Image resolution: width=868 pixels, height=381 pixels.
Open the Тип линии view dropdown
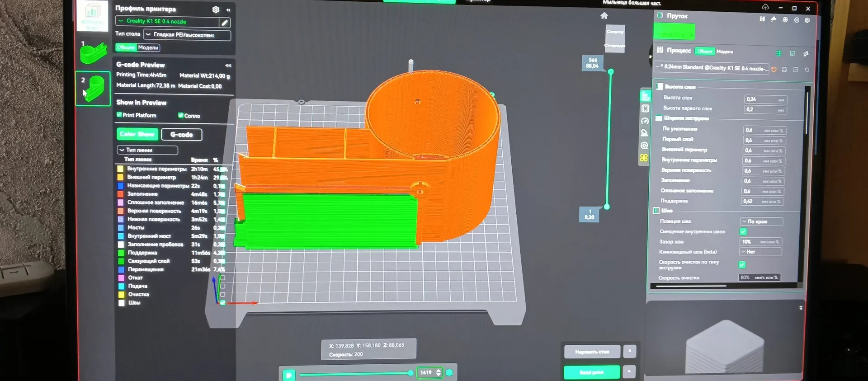tap(147, 150)
